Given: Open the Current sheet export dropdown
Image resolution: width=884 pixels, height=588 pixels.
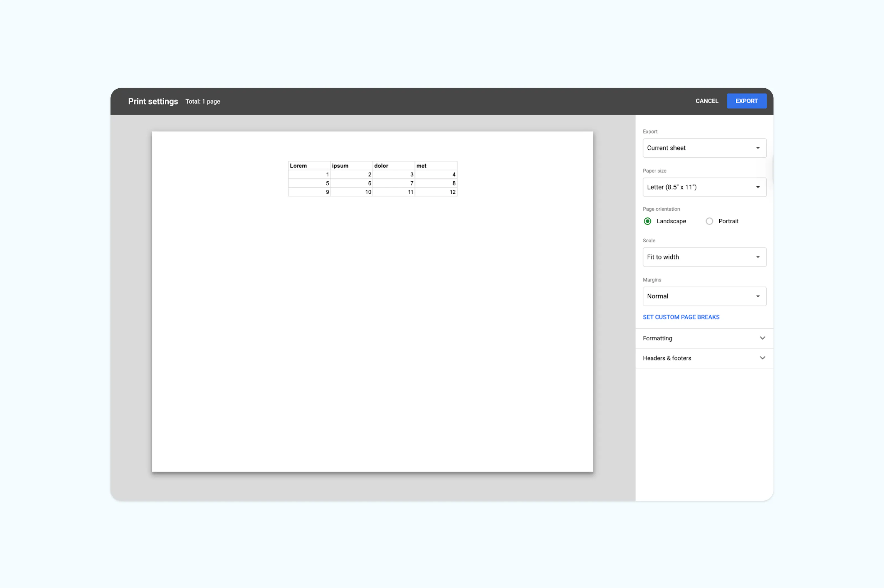Looking at the screenshot, I should [x=704, y=148].
